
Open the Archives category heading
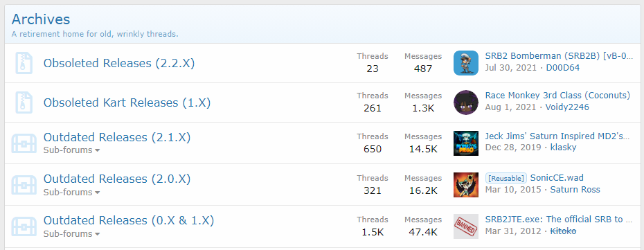pos(41,19)
